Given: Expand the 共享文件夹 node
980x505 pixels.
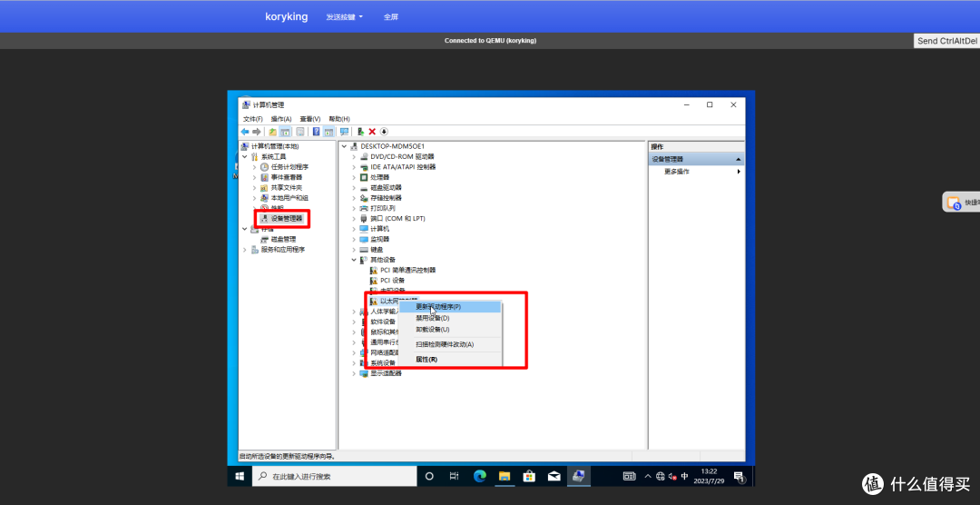Looking at the screenshot, I should click(x=254, y=188).
